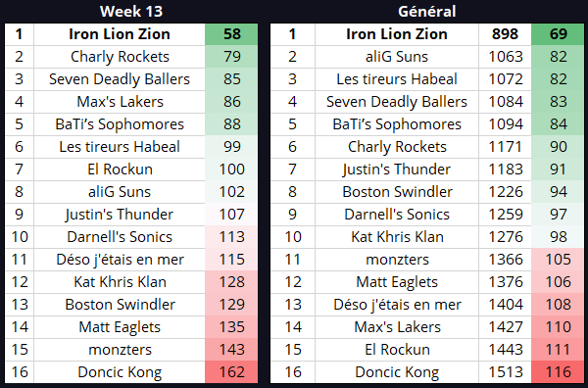Select monzters in Week 13 ranking
This screenshot has height=388, width=588.
pos(120,350)
